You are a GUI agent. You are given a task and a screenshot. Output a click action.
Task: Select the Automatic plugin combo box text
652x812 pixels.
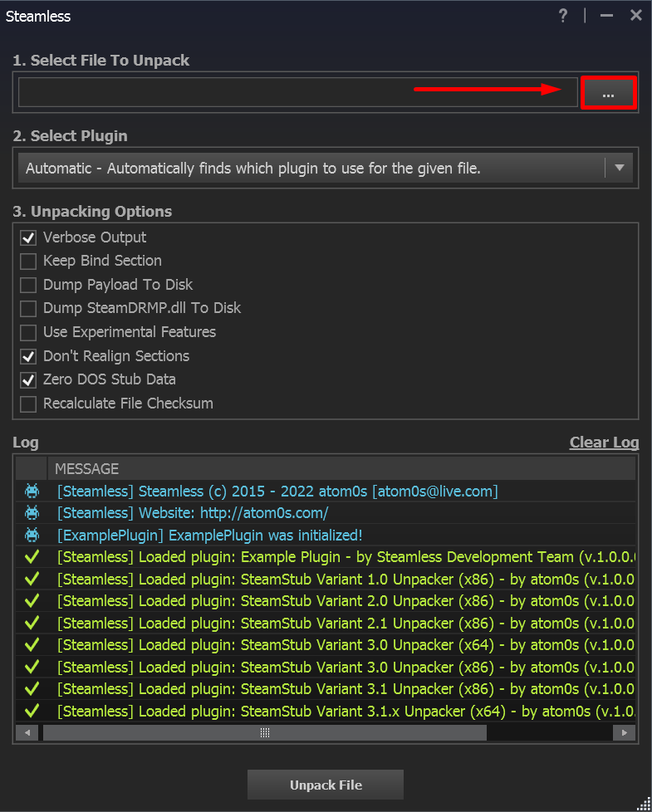click(253, 169)
